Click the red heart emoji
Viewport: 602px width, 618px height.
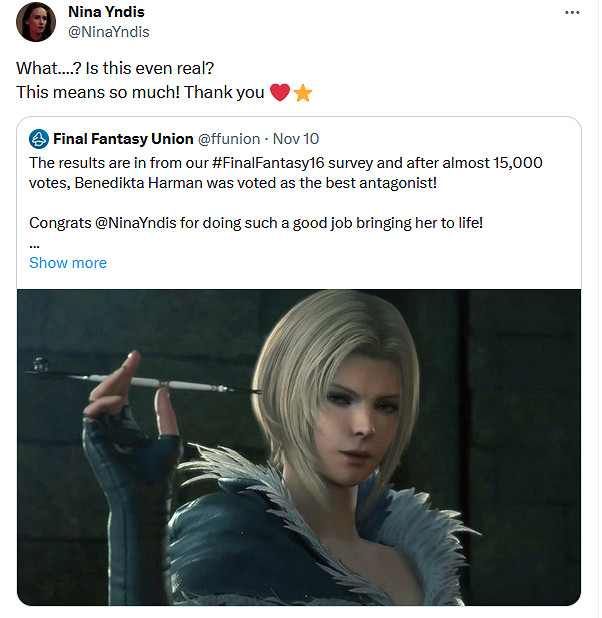tap(280, 92)
